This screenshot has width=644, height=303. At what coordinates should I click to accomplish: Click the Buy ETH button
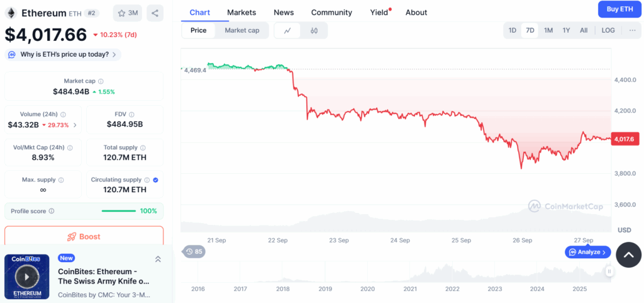pos(619,9)
